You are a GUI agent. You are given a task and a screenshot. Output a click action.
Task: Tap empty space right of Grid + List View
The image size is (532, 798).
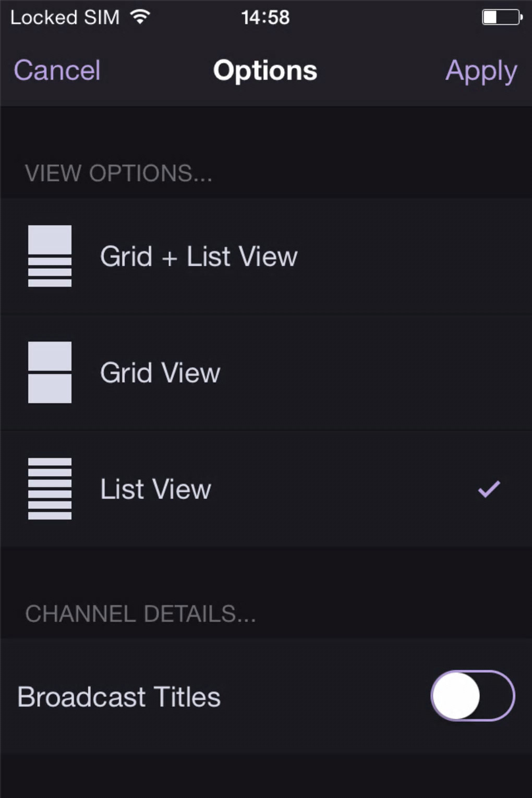point(412,256)
